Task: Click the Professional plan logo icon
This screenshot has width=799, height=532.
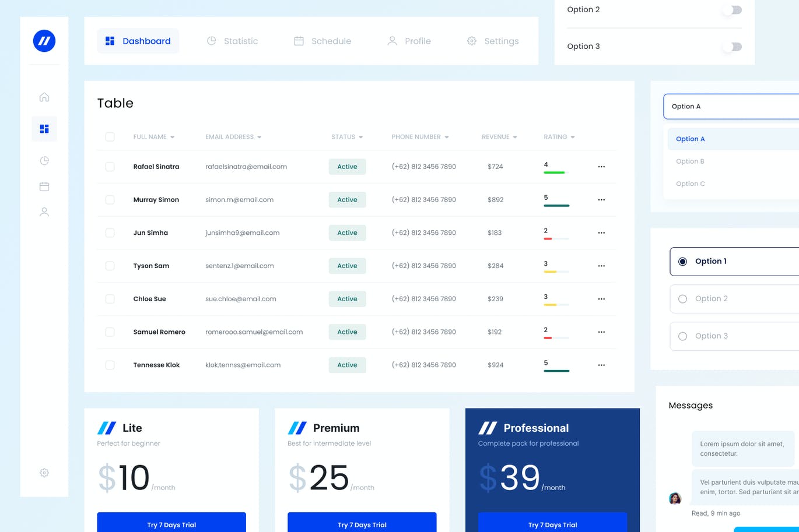Action: click(x=488, y=428)
